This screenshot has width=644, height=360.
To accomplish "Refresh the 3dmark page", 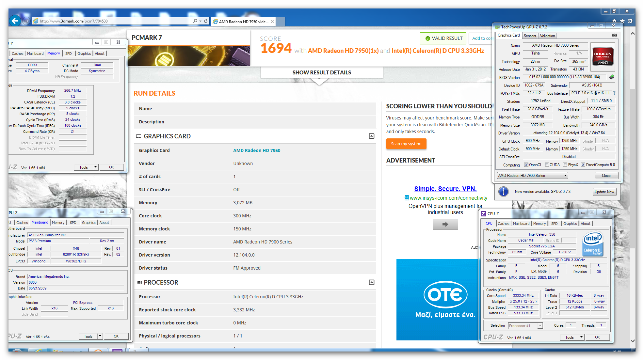I will (x=206, y=21).
